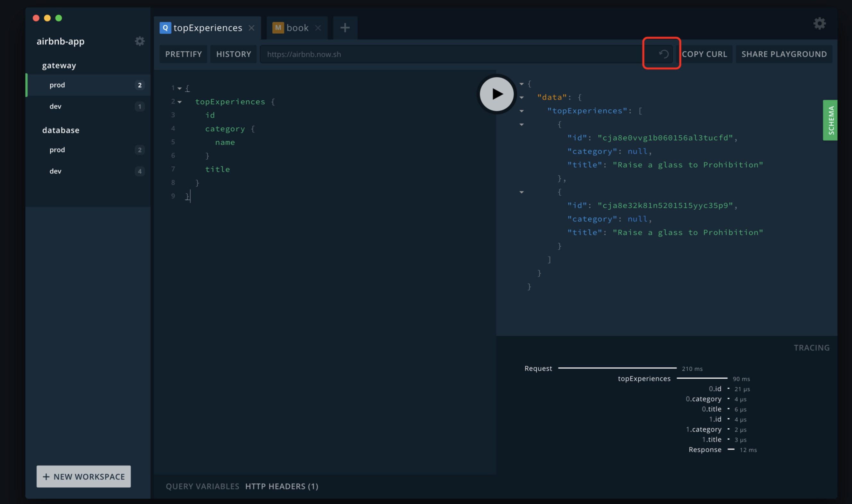Image resolution: width=852 pixels, height=504 pixels.
Task: Switch to HTTP HEADERS panel
Action: tap(281, 486)
